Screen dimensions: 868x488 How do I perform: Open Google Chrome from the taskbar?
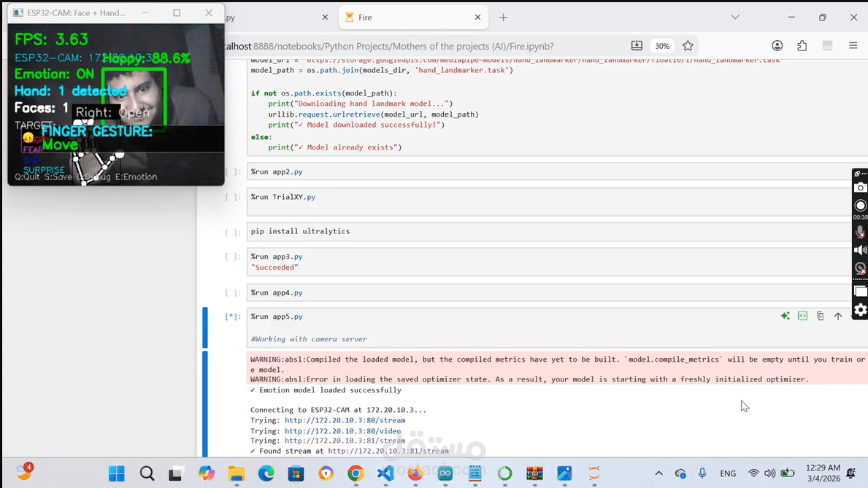click(x=356, y=473)
